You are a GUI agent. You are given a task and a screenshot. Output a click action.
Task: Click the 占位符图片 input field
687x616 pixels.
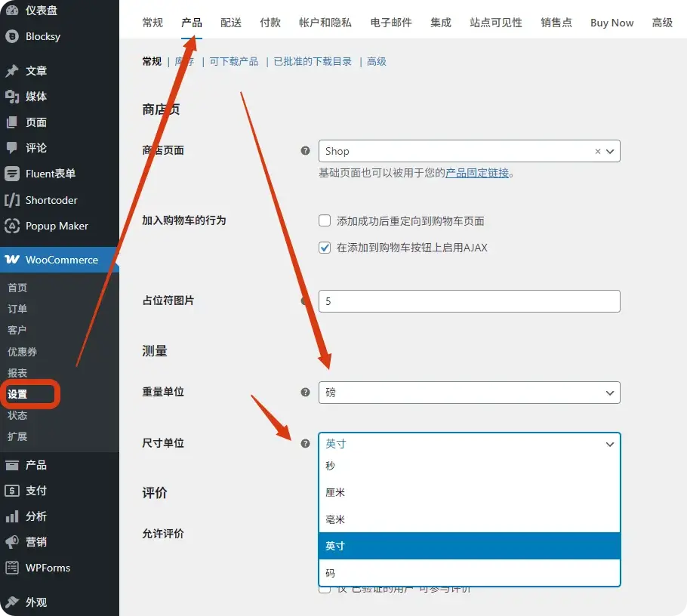[x=468, y=301]
